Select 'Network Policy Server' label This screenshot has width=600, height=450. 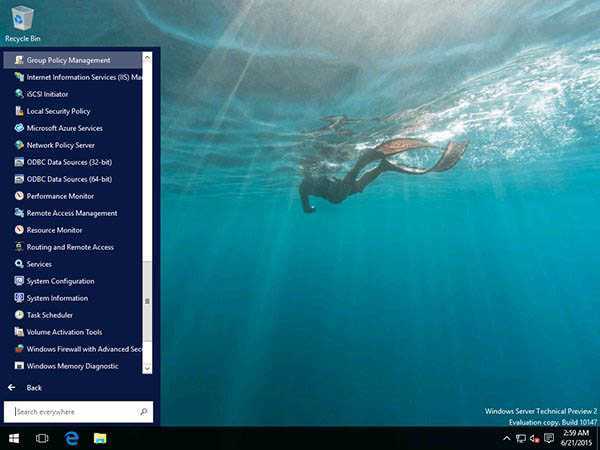pos(61,145)
